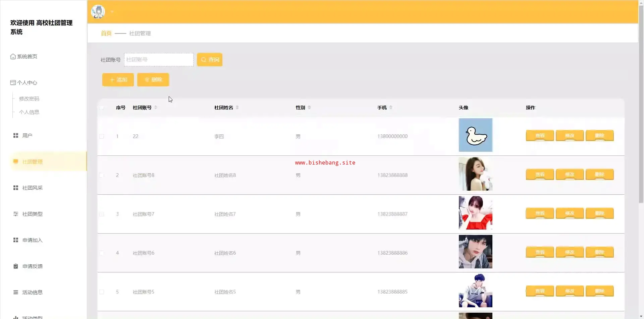
Task: Click the 社团类型 filter icon in sidebar
Action: [15, 214]
